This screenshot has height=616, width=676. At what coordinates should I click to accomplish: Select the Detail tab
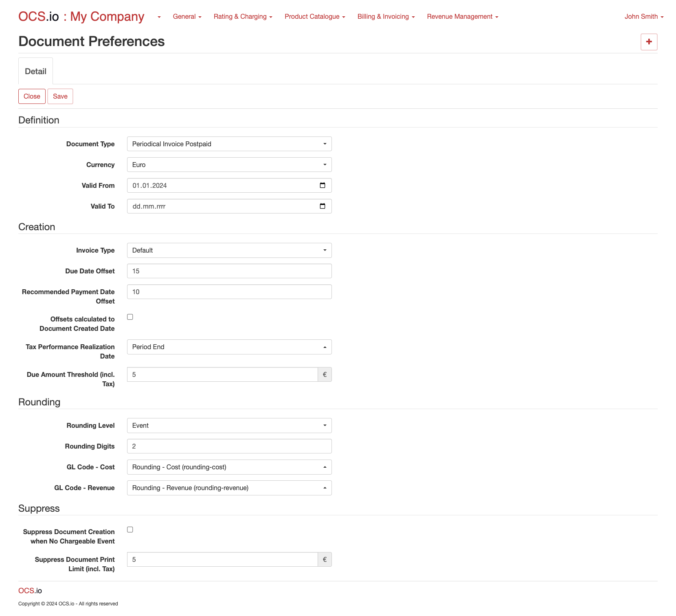(x=35, y=71)
